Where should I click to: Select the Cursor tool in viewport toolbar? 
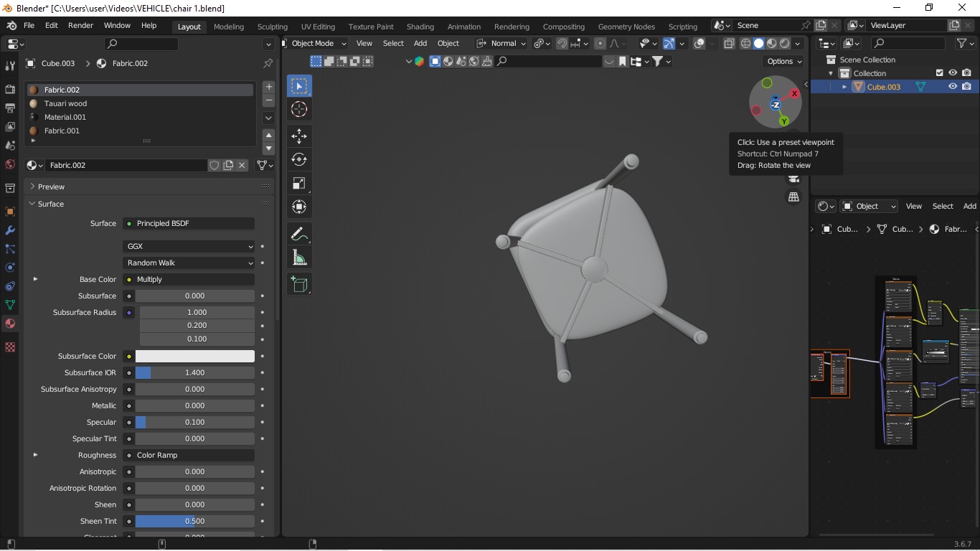[x=299, y=109]
